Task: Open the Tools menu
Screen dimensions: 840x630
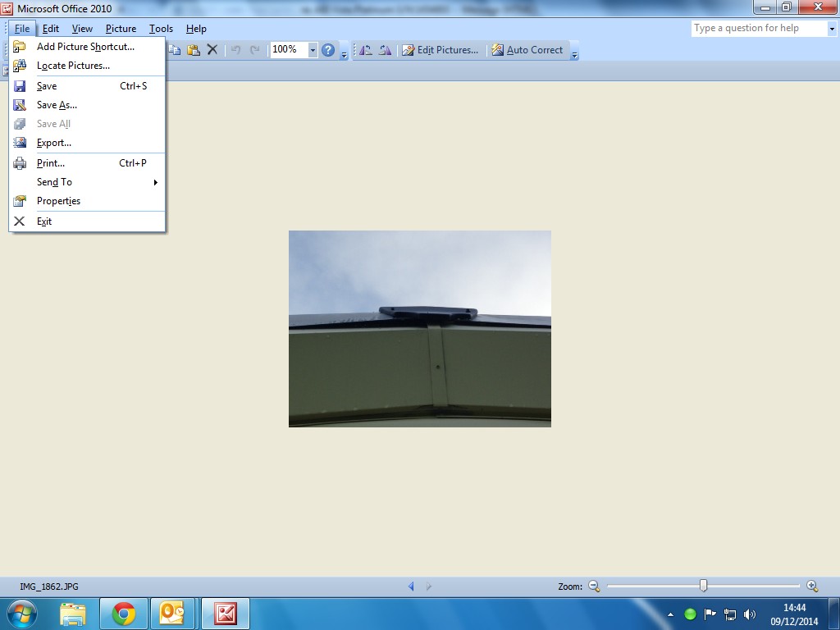Action: [x=161, y=29]
